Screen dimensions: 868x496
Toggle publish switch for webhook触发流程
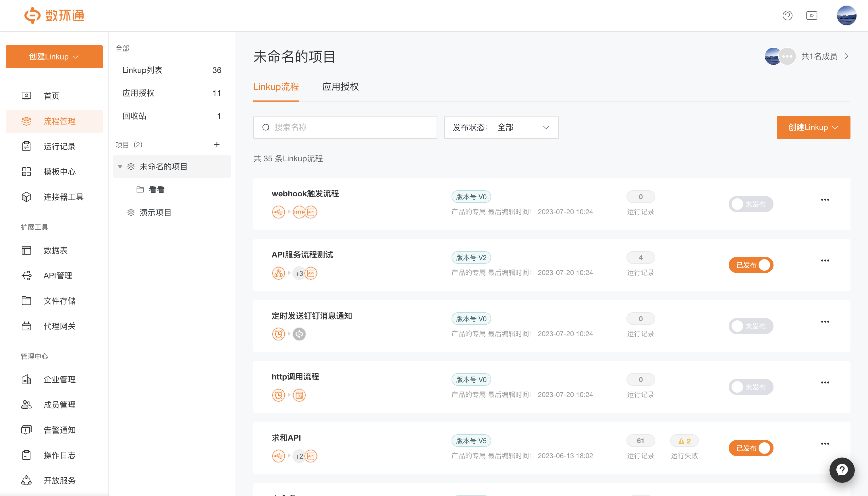click(x=751, y=204)
